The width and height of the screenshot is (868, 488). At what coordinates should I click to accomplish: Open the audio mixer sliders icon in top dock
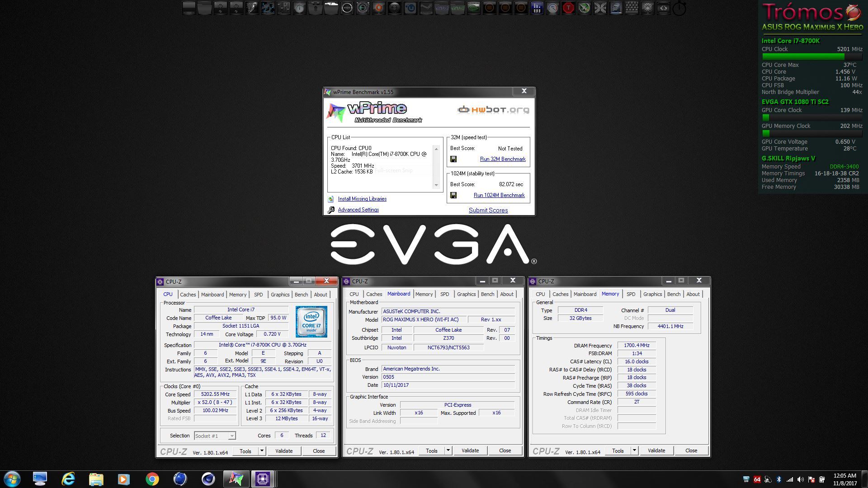pyautogui.click(x=283, y=8)
